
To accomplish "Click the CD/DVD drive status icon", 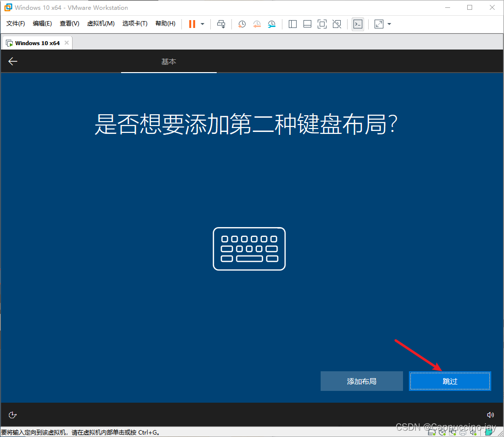I will click(x=442, y=433).
